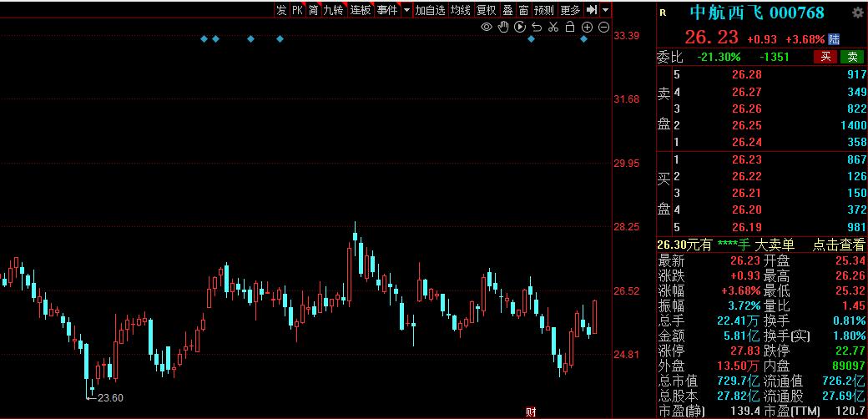Click the 23.60 low price label

(110, 397)
